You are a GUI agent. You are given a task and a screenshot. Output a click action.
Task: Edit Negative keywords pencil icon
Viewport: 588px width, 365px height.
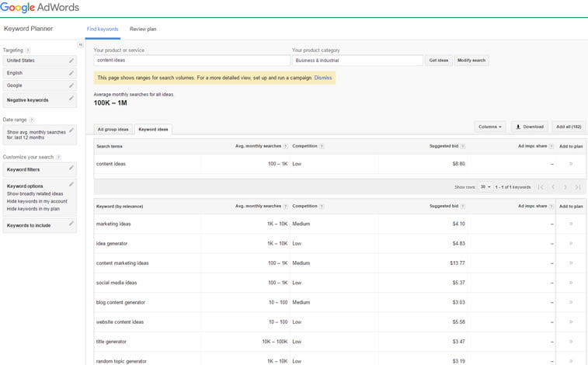[x=71, y=98]
